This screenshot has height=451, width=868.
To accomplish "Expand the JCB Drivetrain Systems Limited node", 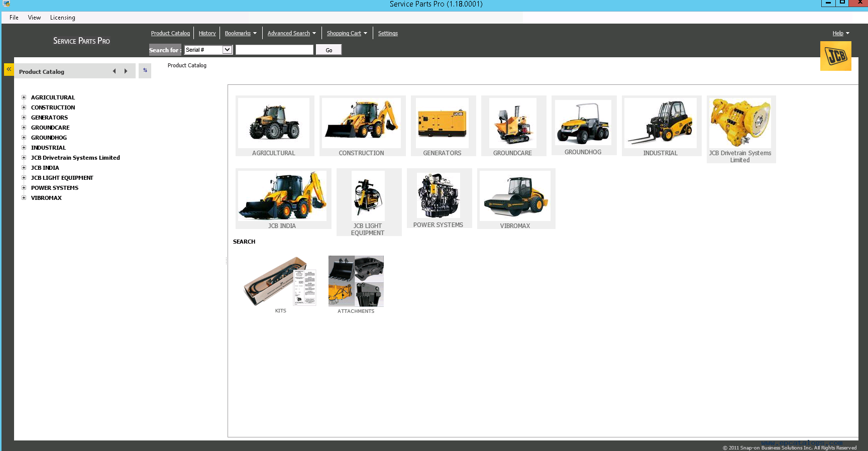I will pyautogui.click(x=24, y=158).
